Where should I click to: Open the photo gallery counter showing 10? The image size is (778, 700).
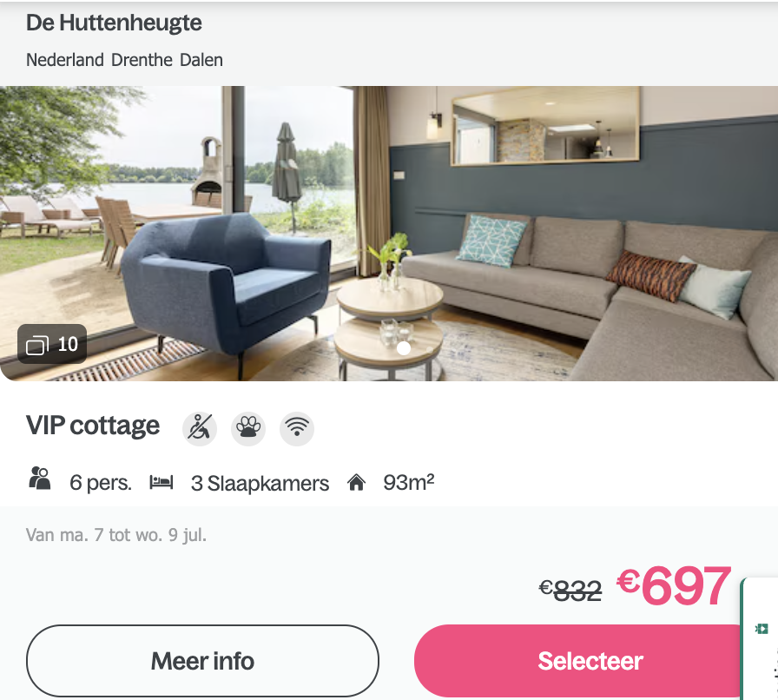click(52, 344)
